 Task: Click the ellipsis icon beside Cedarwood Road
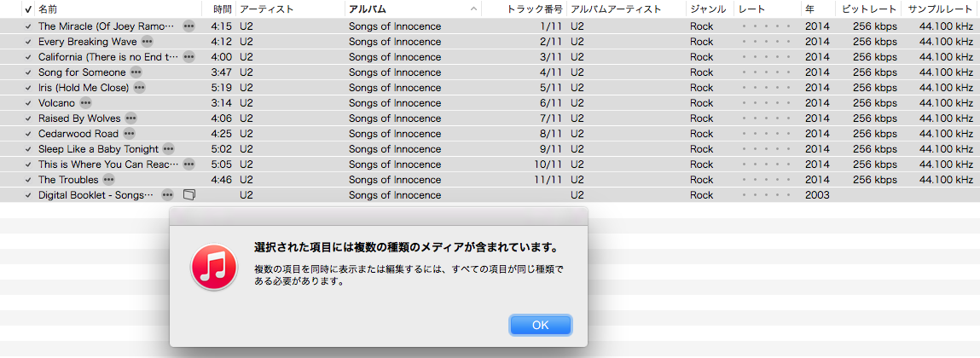[x=129, y=134]
